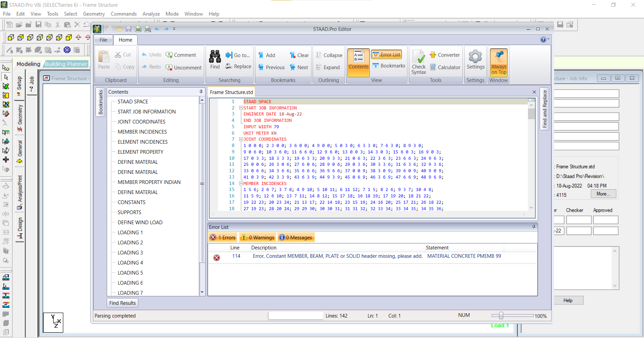This screenshot has height=338, width=644.
Task: Toggle the Always on Top button
Action: click(x=498, y=63)
